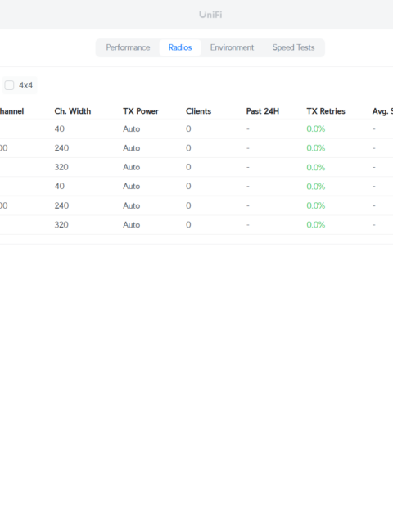The height and width of the screenshot is (532, 393).
Task: Select first row with 40 channel width
Action: click(196, 129)
